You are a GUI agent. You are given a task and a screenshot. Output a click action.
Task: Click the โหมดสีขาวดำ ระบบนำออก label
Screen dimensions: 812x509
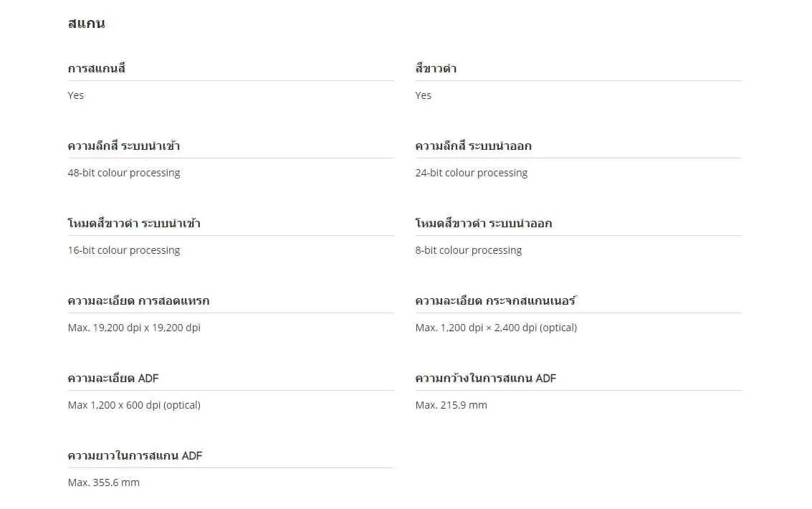[x=484, y=224]
